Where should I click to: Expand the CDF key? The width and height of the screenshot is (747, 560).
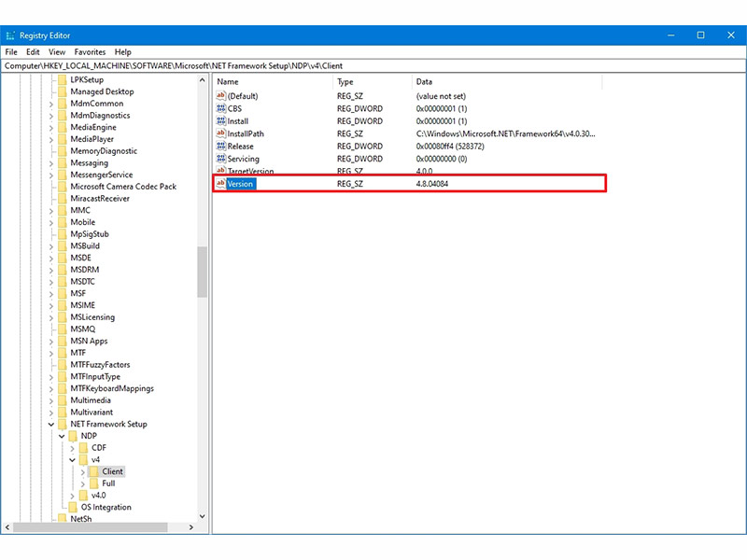(72, 448)
